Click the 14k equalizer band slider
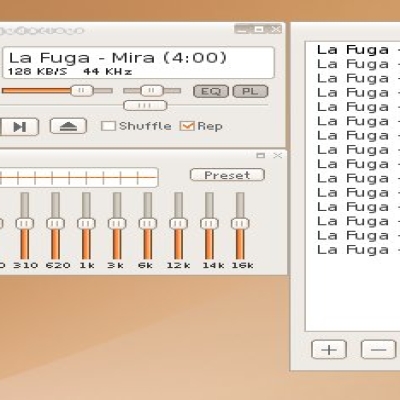Viewport: 400px width, 400px height. coord(209,226)
